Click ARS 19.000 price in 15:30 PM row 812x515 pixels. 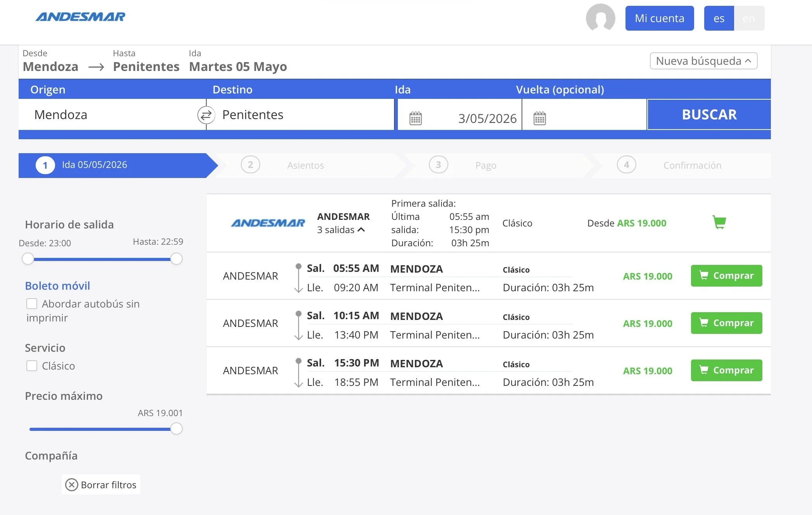tap(648, 371)
